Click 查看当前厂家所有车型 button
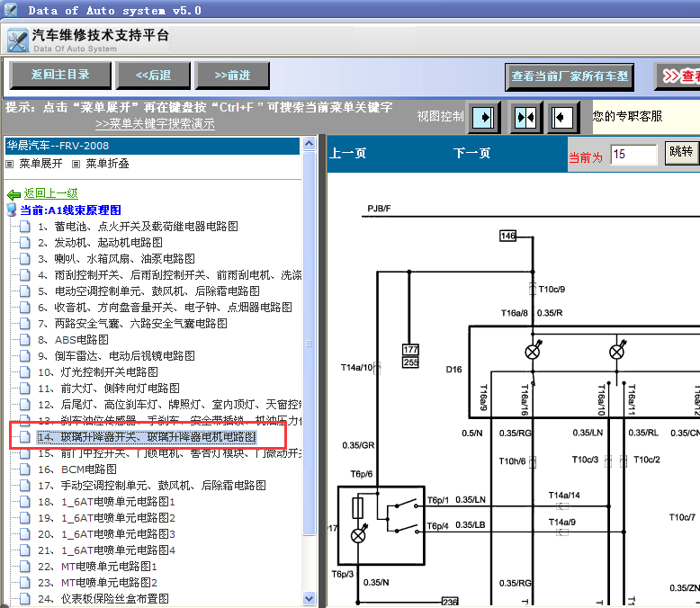Screen dimensions: 700x608 click(570, 76)
